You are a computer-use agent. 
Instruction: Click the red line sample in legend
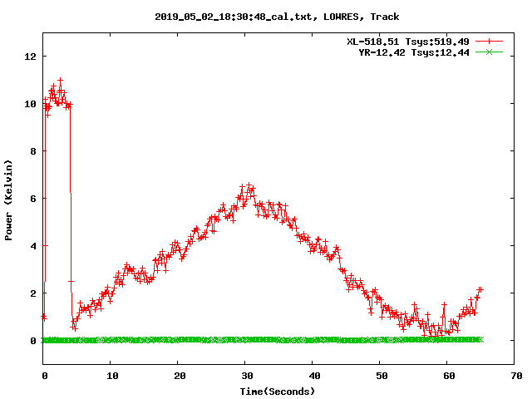click(489, 42)
